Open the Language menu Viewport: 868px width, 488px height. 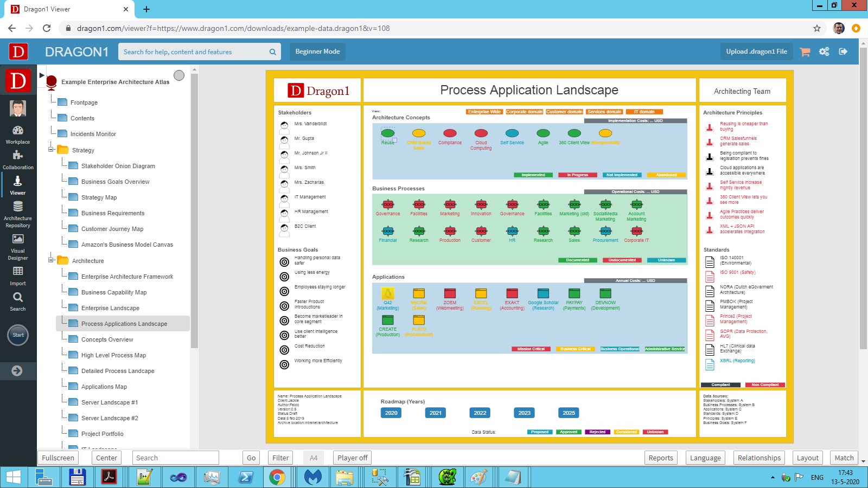pyautogui.click(x=705, y=458)
